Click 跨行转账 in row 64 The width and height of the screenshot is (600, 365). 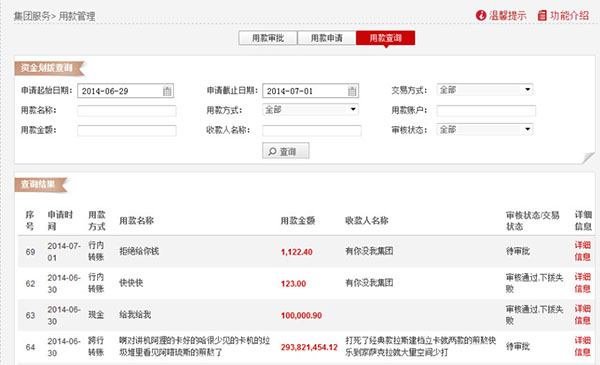(96, 346)
